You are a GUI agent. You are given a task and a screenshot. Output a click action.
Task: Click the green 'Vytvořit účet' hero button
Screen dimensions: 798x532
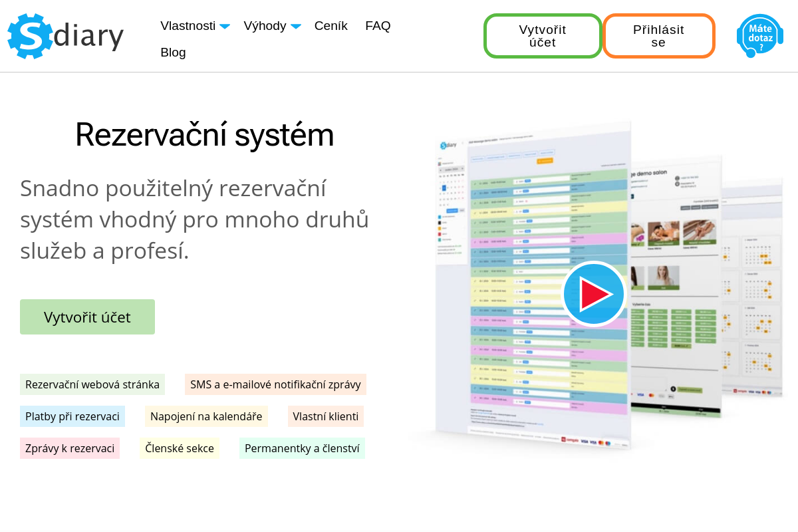point(87,317)
